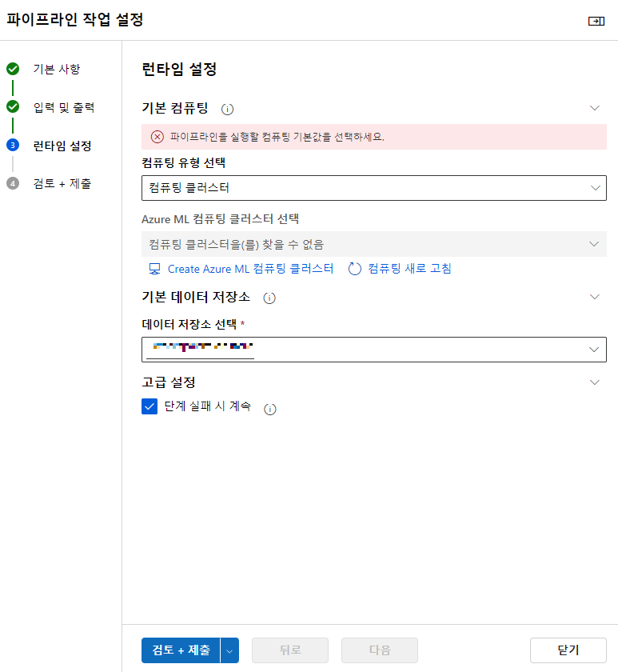Click the green checkmark for 기본 사항 step
This screenshot has height=672, width=618.
(13, 69)
